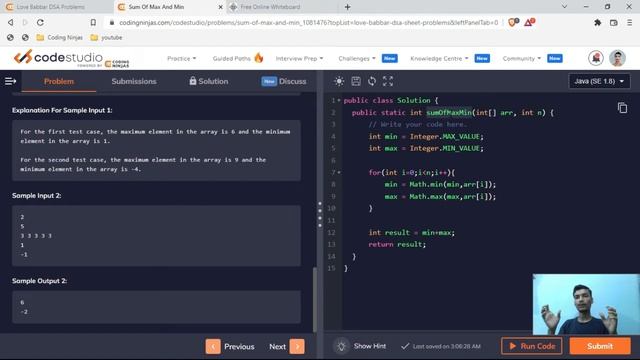Click the sumOfMaxMin method name
This screenshot has width=640, height=360.
(x=449, y=112)
